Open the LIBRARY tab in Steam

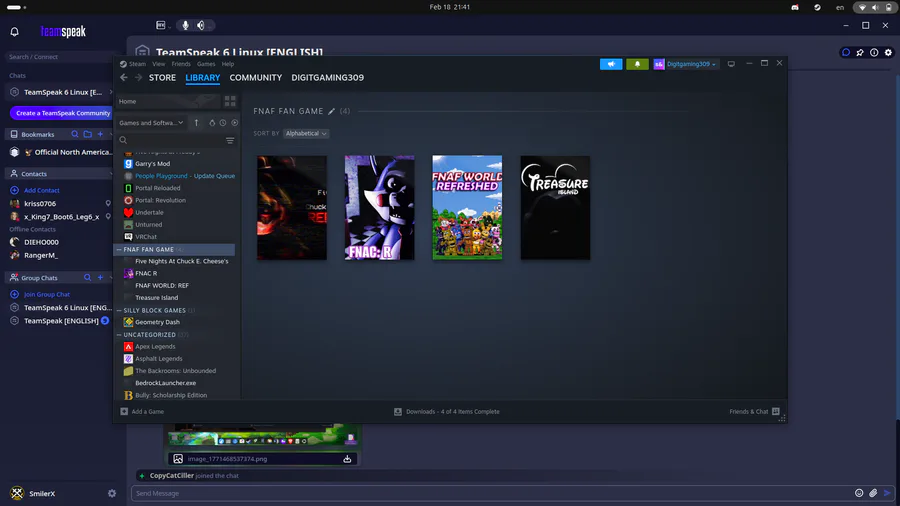click(x=203, y=77)
